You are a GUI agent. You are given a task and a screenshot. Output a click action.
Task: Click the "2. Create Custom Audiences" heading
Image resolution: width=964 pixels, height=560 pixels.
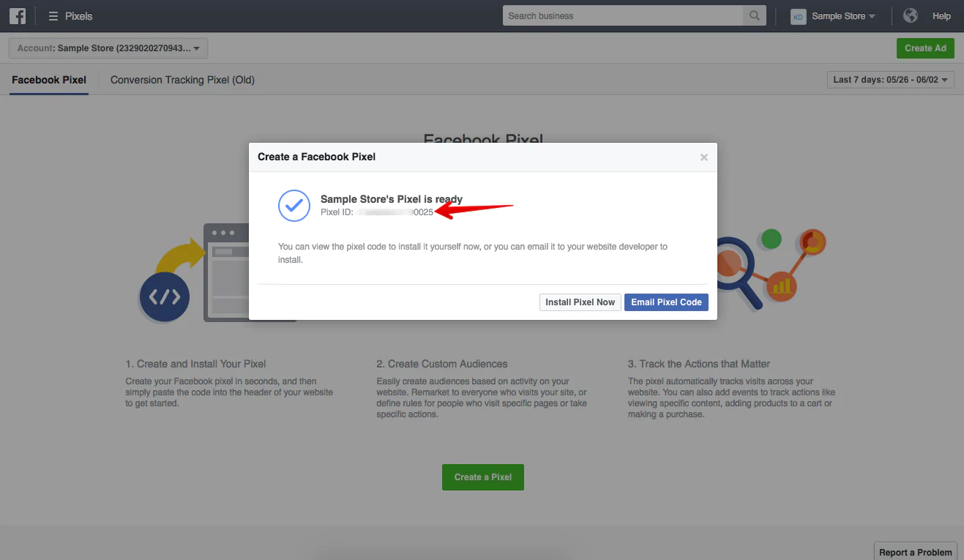(442, 364)
